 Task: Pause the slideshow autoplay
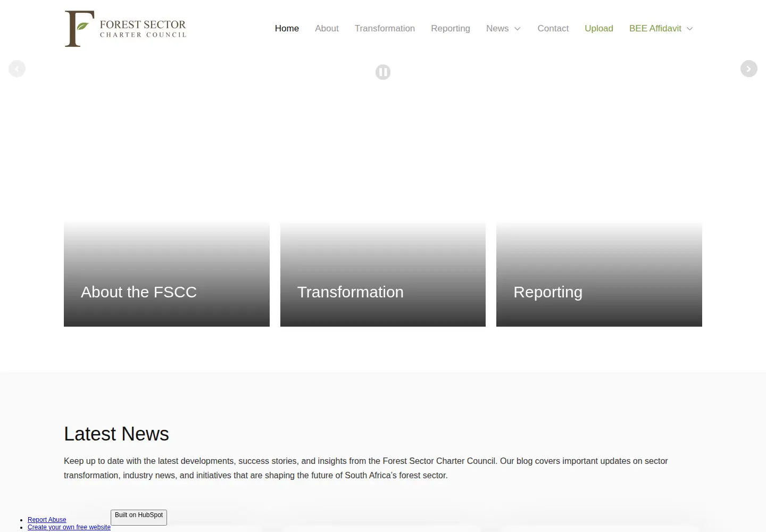click(383, 72)
